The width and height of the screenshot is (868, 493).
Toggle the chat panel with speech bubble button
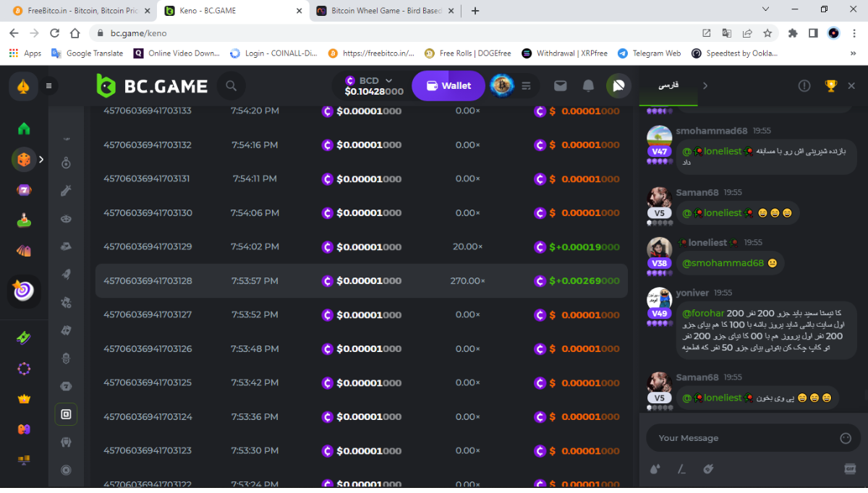pyautogui.click(x=618, y=86)
